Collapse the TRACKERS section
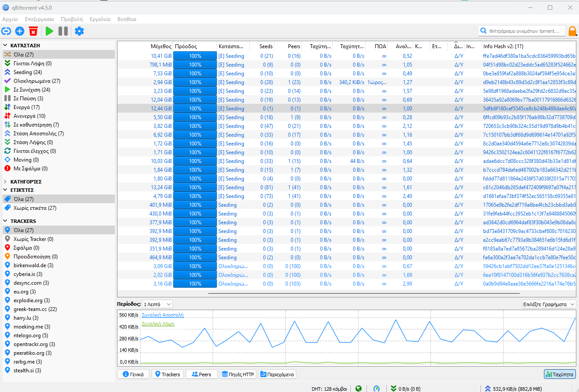The width and height of the screenshot is (579, 392). pos(5,221)
